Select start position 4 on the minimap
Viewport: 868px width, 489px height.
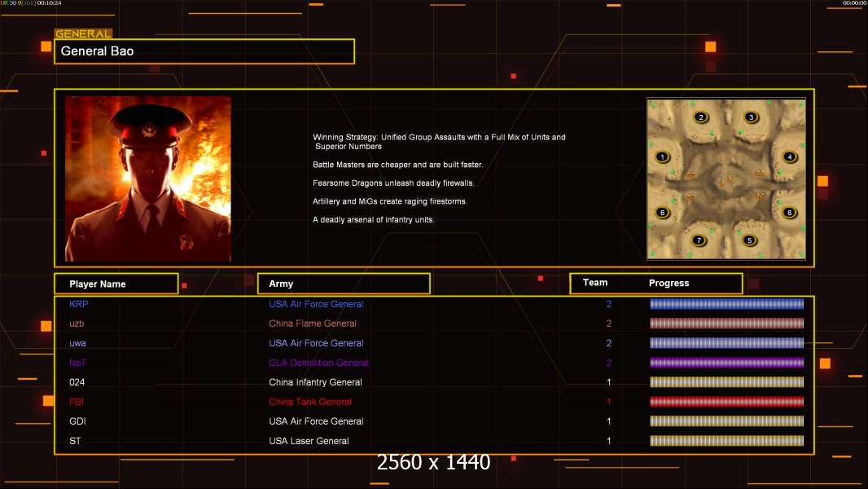(789, 156)
